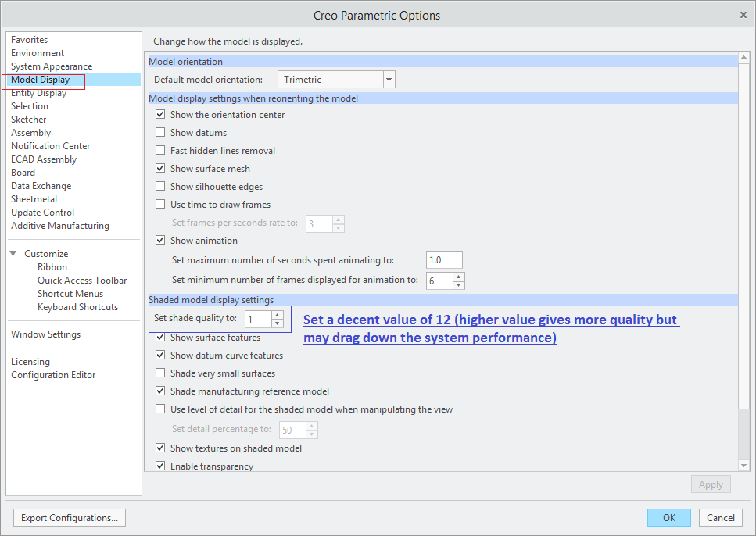
Task: Enable Show silhouette edges
Action: tap(160, 186)
